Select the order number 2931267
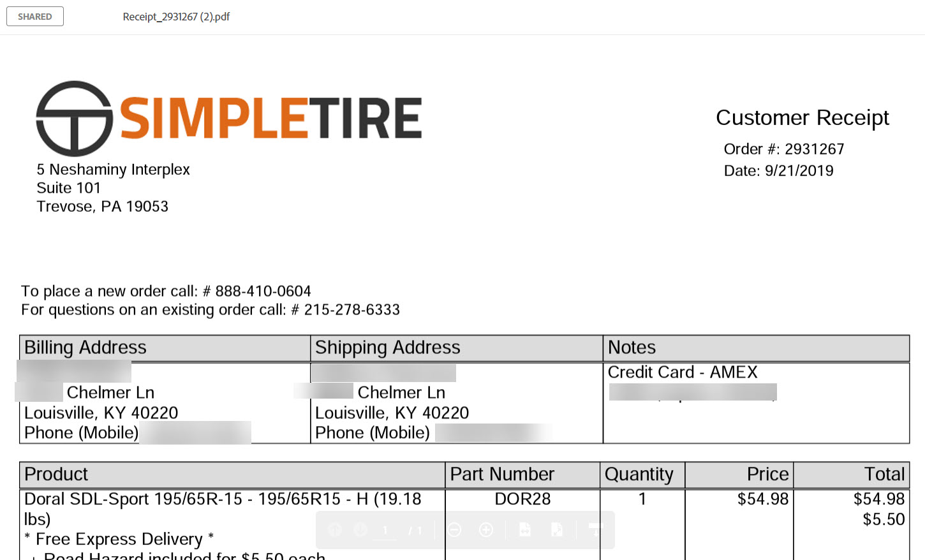 click(814, 149)
